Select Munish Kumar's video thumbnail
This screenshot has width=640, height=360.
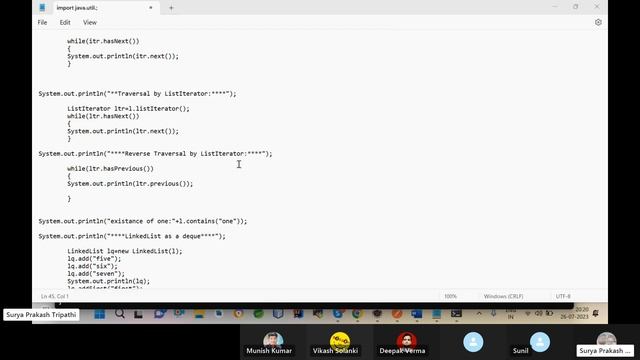(273, 342)
